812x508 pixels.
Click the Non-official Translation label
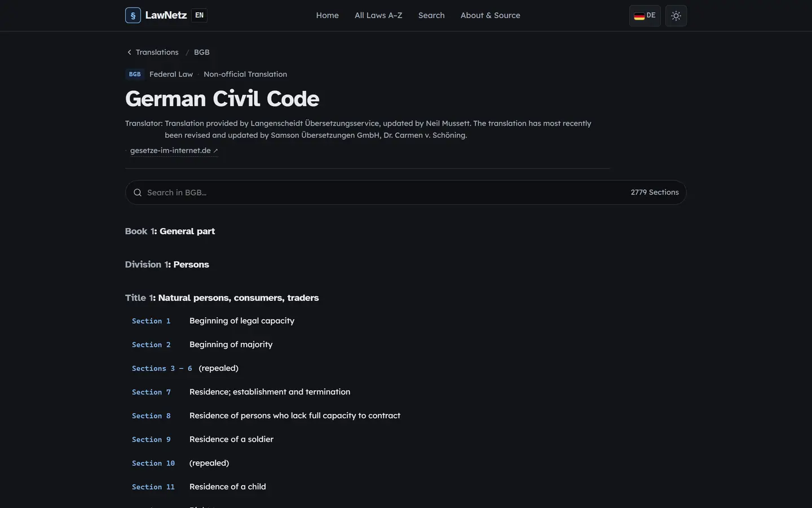tap(245, 75)
